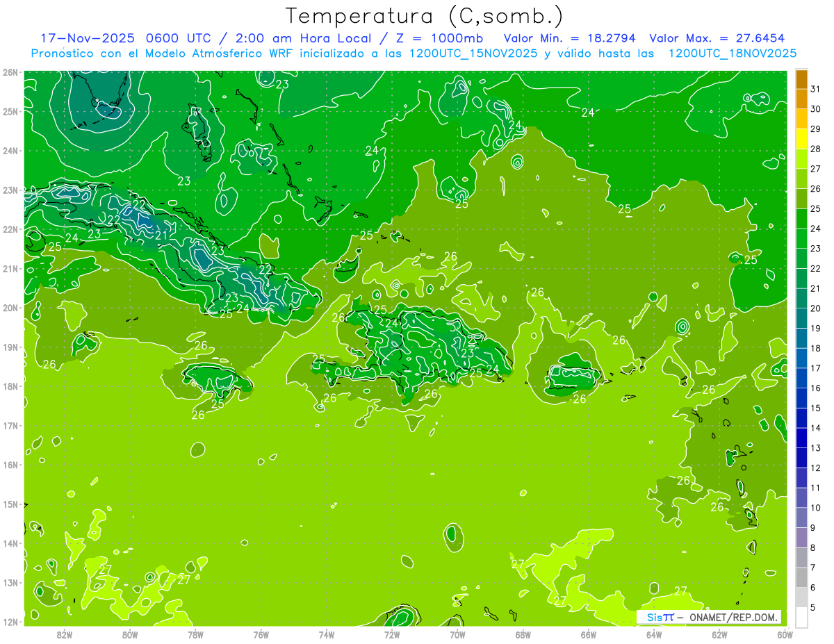Screen dimensions: 834x644
Task: Click the latitude axis label "13N"
Action: [10, 582]
